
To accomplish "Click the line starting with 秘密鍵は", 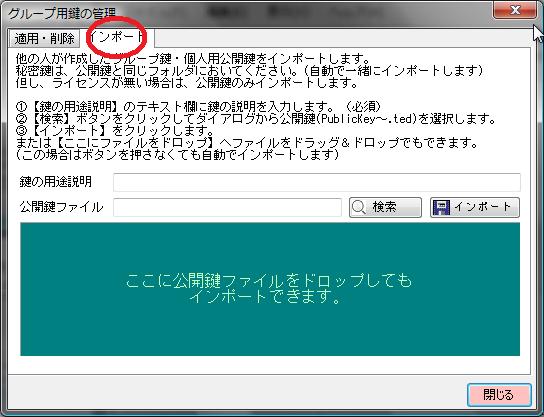I will pyautogui.click(x=249, y=71).
